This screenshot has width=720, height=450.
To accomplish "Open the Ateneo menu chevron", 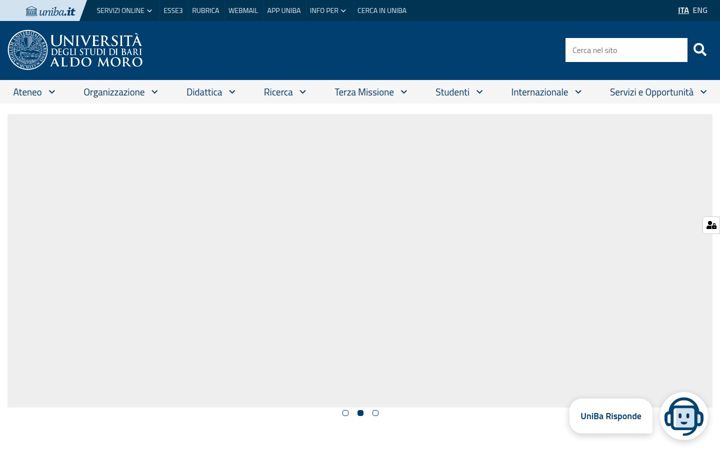I will pyautogui.click(x=52, y=92).
